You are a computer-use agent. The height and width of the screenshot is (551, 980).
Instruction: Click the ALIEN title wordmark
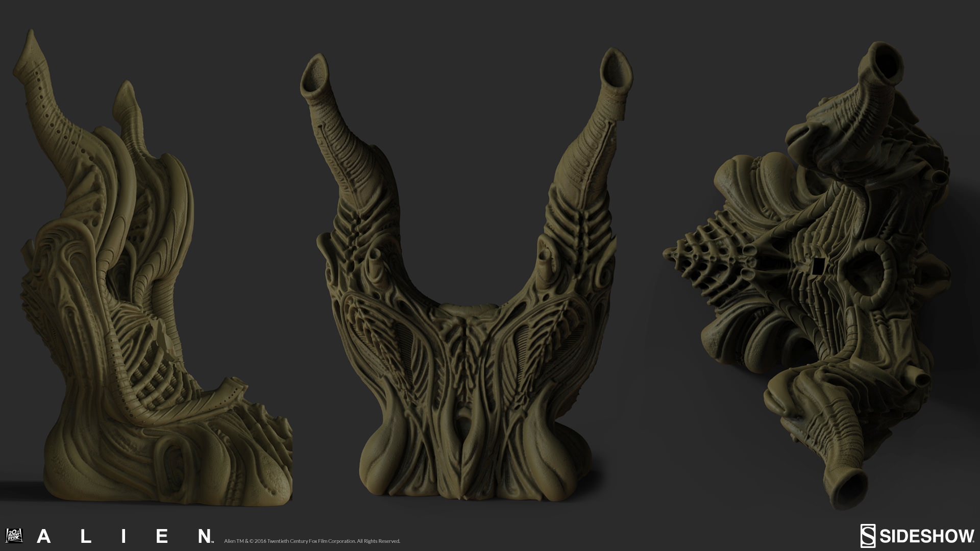[125, 536]
